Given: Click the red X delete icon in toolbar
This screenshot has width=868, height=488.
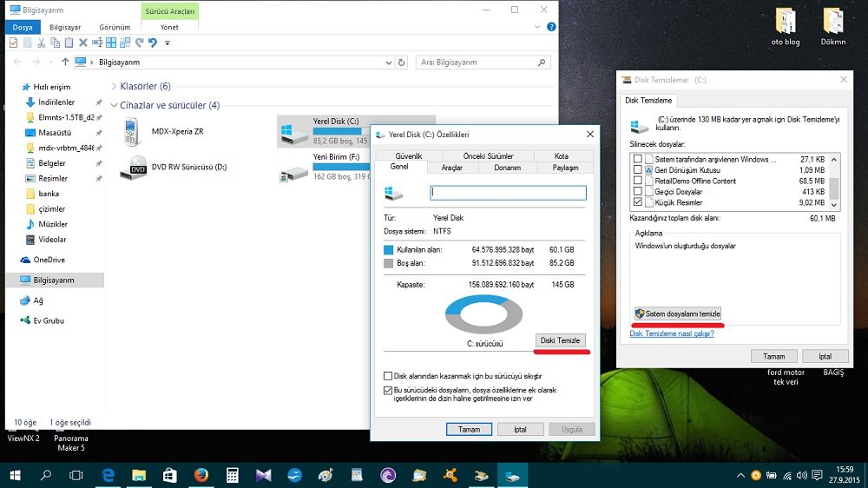Looking at the screenshot, I should coord(83,43).
